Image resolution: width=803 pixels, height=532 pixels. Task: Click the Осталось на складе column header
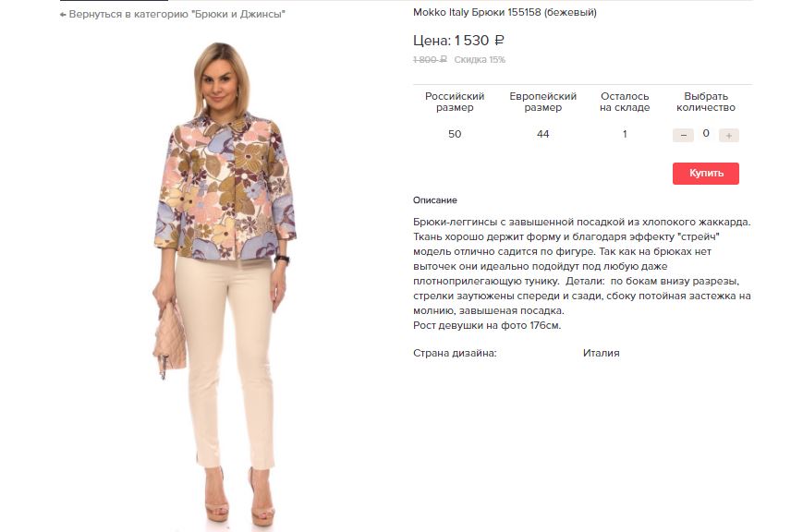[625, 102]
